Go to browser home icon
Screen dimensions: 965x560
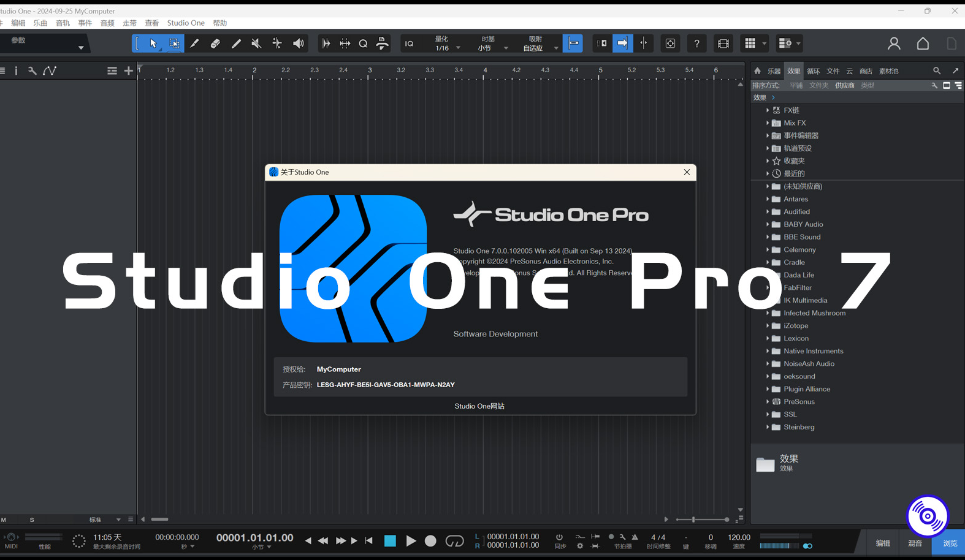point(757,71)
